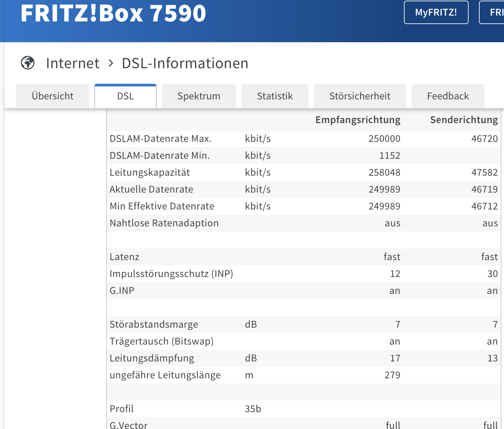Select the DSLAM-Datenrate Max. row label
Screen dimensions: 504x429
(x=161, y=139)
